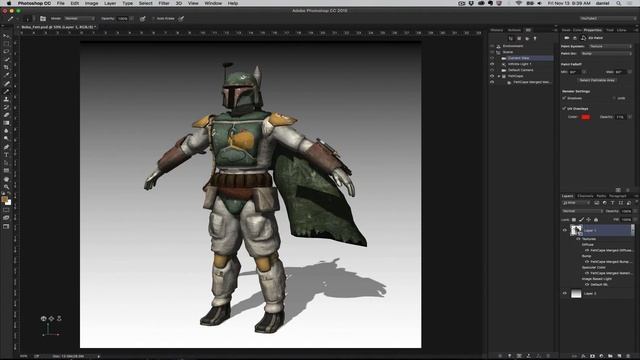Open the File menu
The width and height of the screenshot is (640, 360).
(x=60, y=3)
